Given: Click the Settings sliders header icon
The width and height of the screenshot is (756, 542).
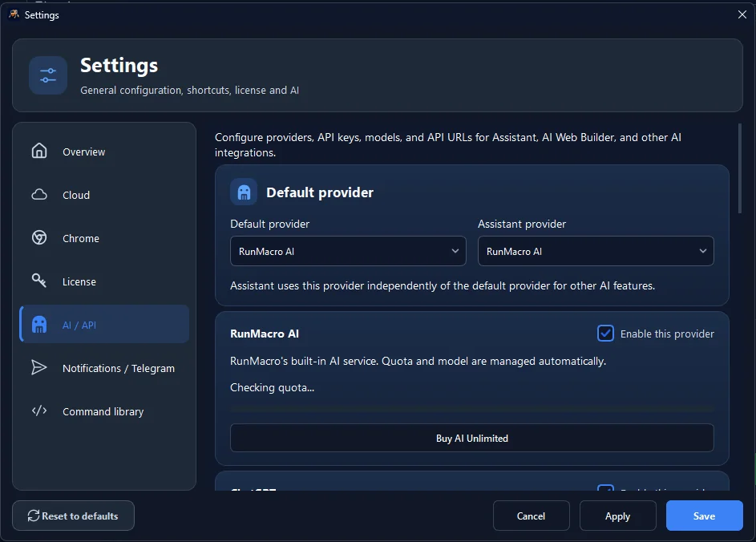Looking at the screenshot, I should (x=48, y=75).
